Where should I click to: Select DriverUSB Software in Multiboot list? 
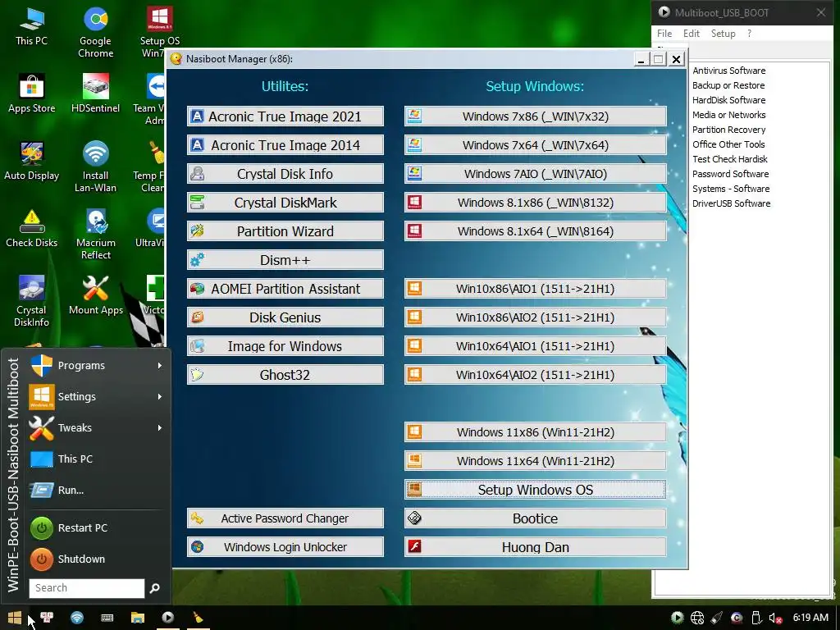pos(731,203)
